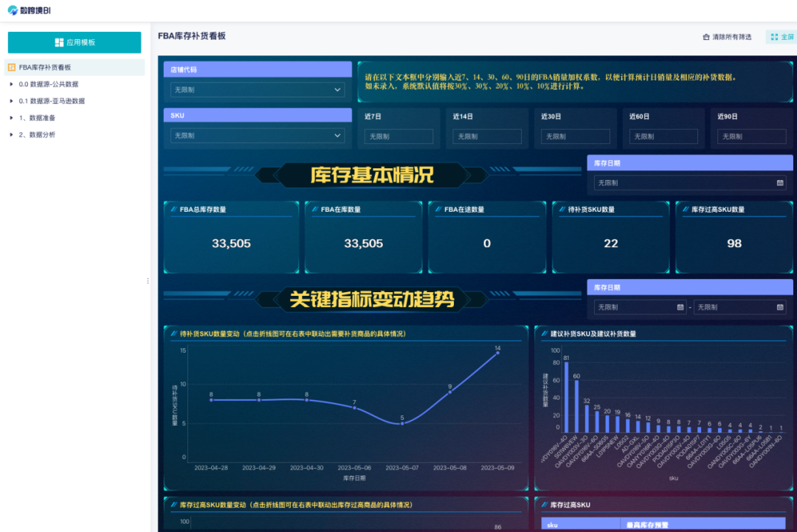The image size is (797, 532).
Task: Click the clear-filter eraser icon
Action: coord(706,37)
